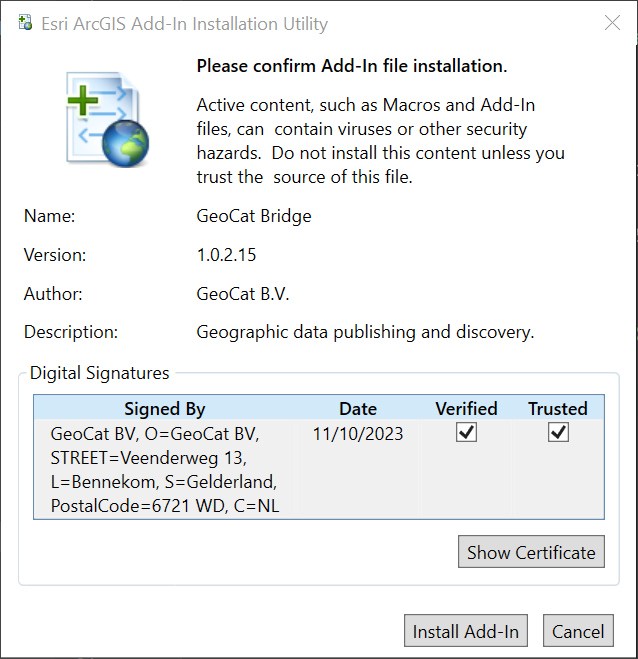Click the GeoCat Bridge name value
The image size is (638, 659).
(254, 216)
